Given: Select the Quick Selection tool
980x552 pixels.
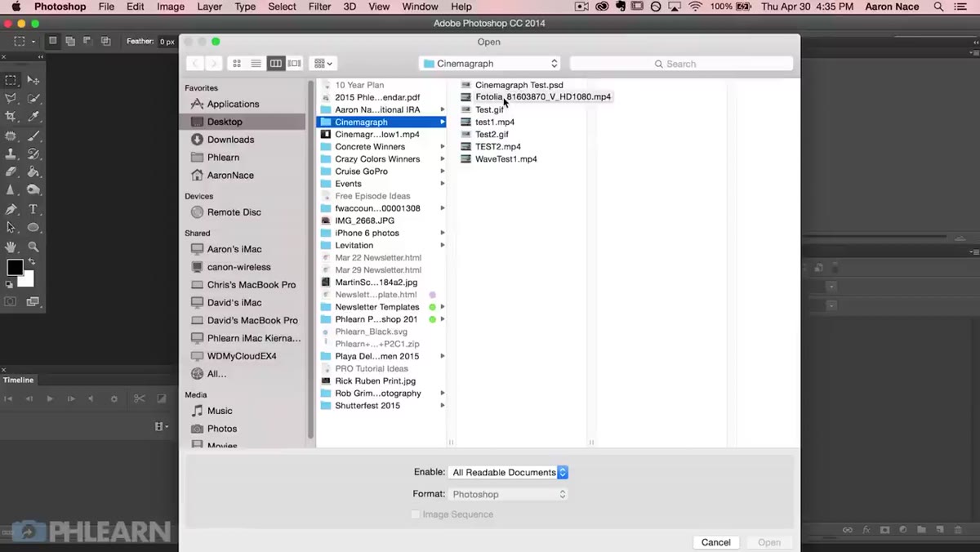Looking at the screenshot, I should click(33, 99).
